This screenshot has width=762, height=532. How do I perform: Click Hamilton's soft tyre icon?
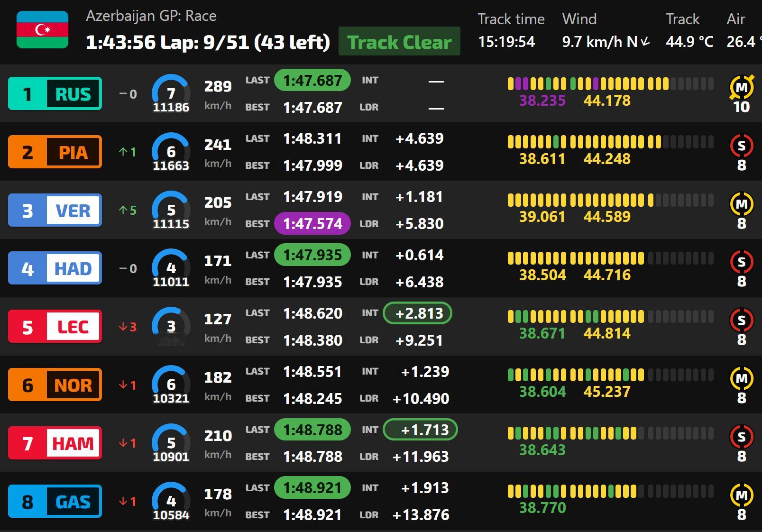point(742,437)
